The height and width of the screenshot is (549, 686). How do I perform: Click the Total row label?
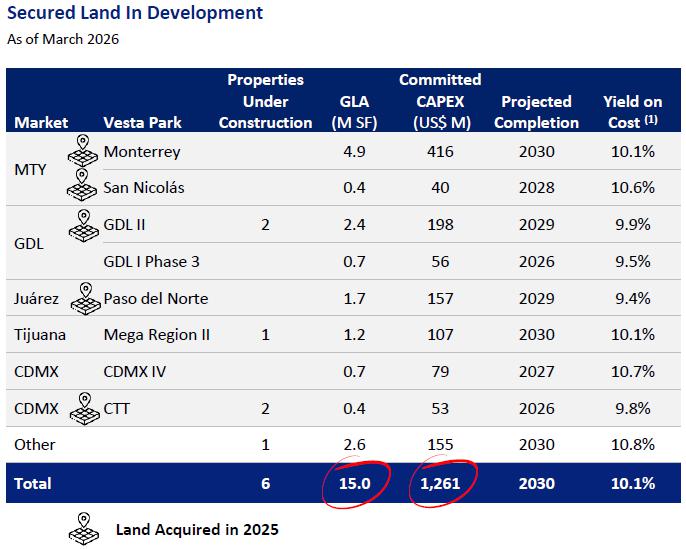click(x=33, y=483)
